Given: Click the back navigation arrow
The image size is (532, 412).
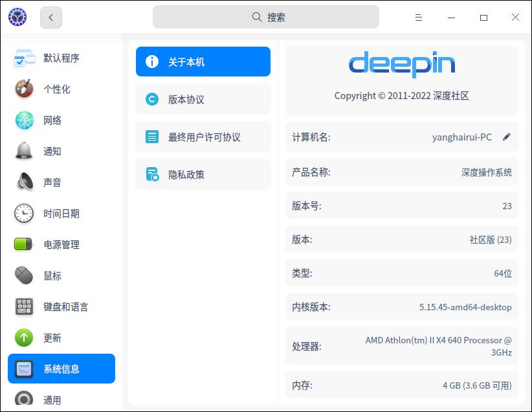Looking at the screenshot, I should click(x=50, y=17).
